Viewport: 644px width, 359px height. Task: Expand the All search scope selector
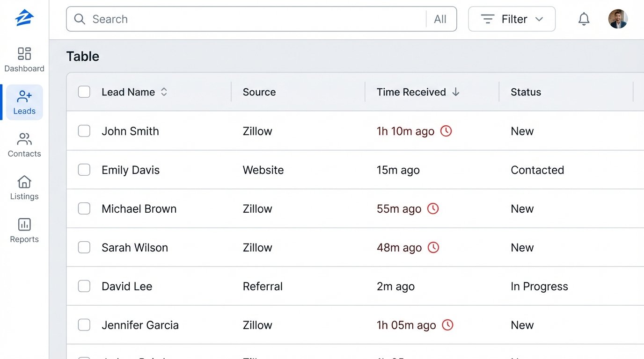pos(440,19)
